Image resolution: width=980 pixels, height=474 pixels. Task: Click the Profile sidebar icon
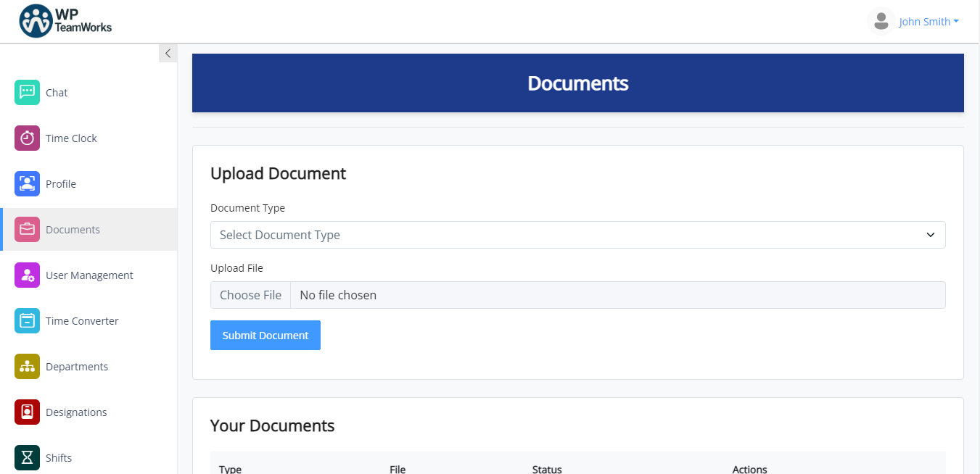[x=27, y=183]
